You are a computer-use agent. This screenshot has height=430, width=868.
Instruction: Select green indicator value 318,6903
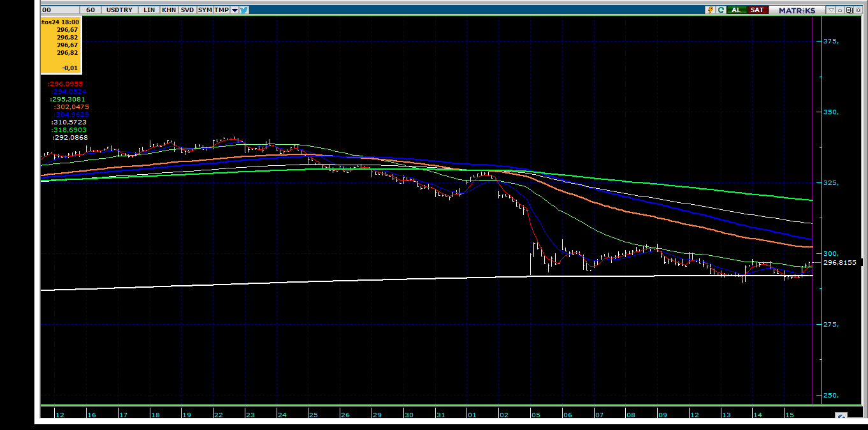[x=69, y=130]
